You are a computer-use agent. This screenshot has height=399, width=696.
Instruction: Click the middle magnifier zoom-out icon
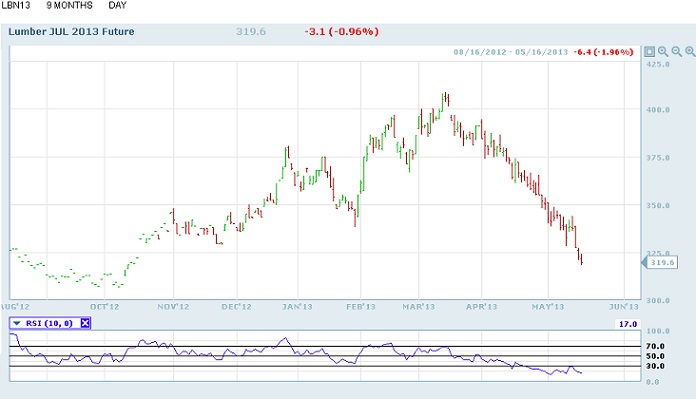click(676, 51)
